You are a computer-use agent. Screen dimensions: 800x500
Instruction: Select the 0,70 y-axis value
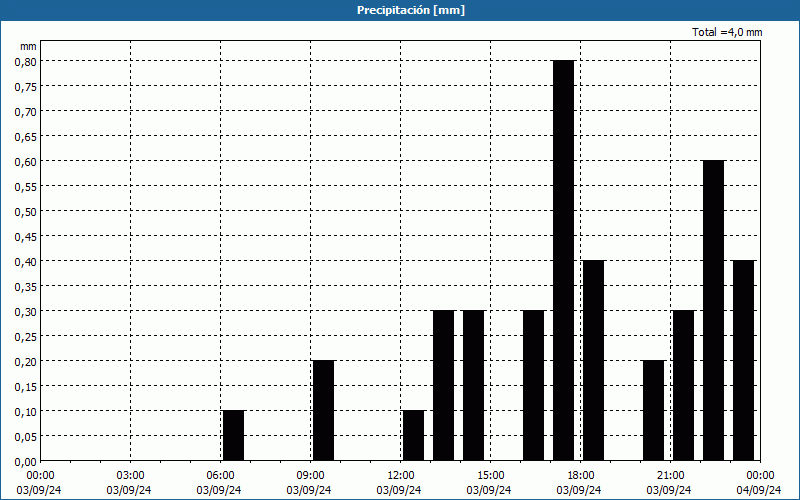(26, 111)
